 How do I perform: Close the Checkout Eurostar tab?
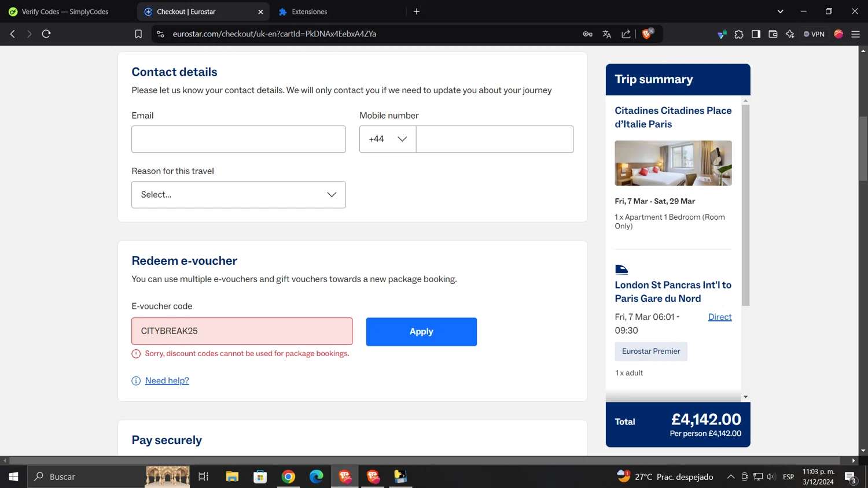(260, 12)
